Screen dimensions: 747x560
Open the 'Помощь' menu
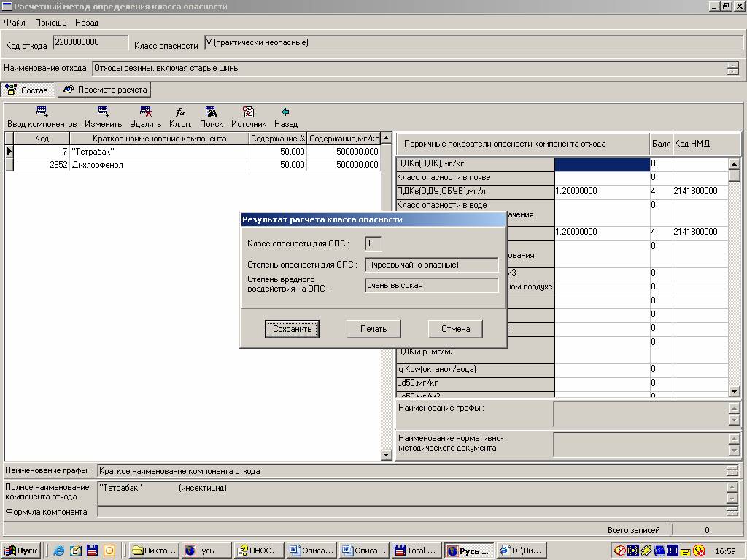(50, 23)
